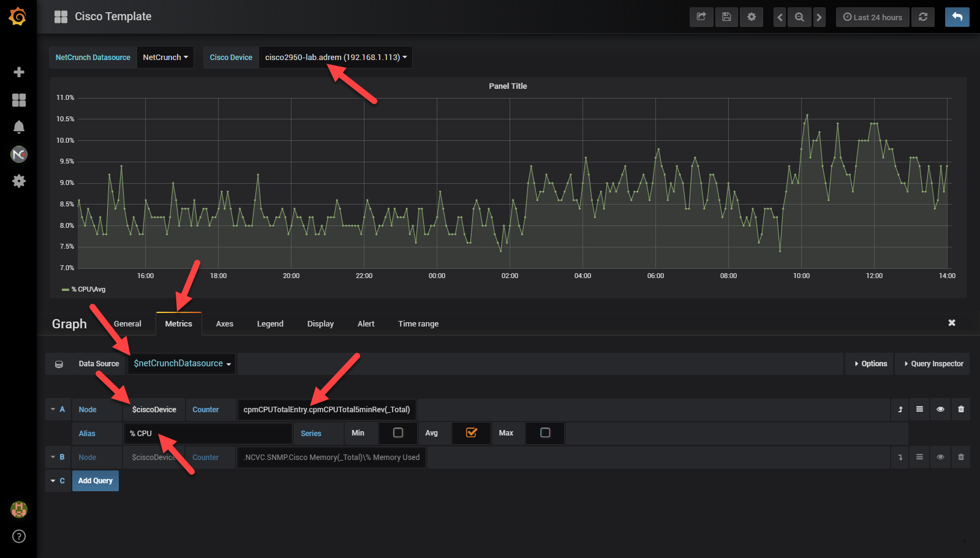980x558 pixels.
Task: Open dashboard settings gear in top bar
Action: pos(752,17)
